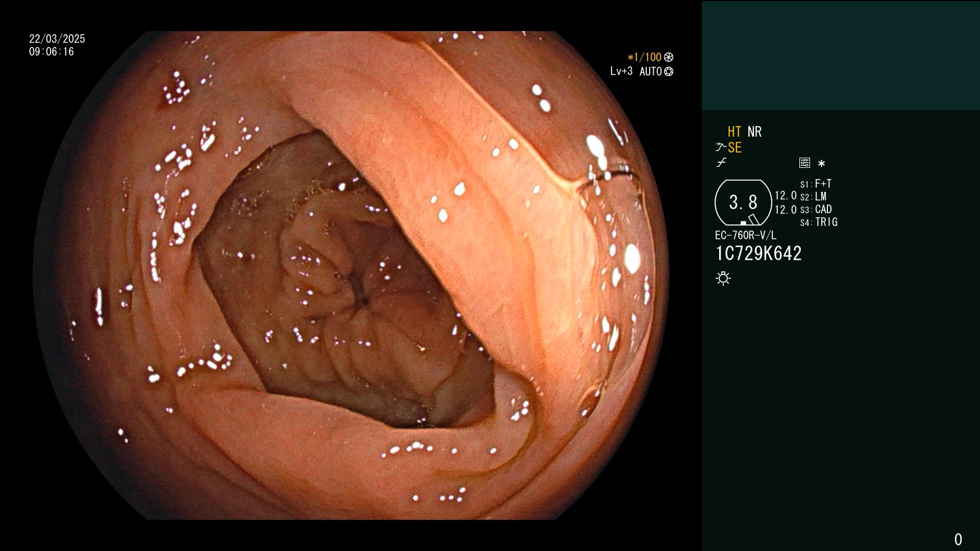The width and height of the screenshot is (980, 551).
Task: Click the "22/03/2025" date text
Action: click(57, 39)
